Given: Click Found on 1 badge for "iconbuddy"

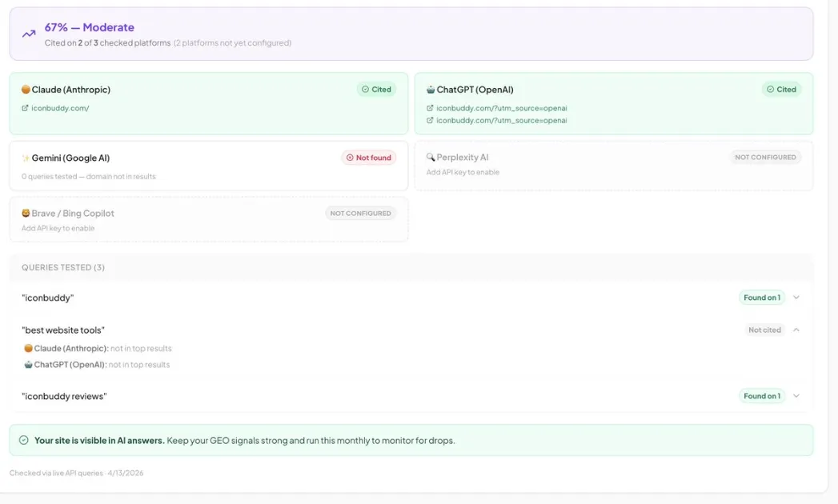Looking at the screenshot, I should point(762,298).
